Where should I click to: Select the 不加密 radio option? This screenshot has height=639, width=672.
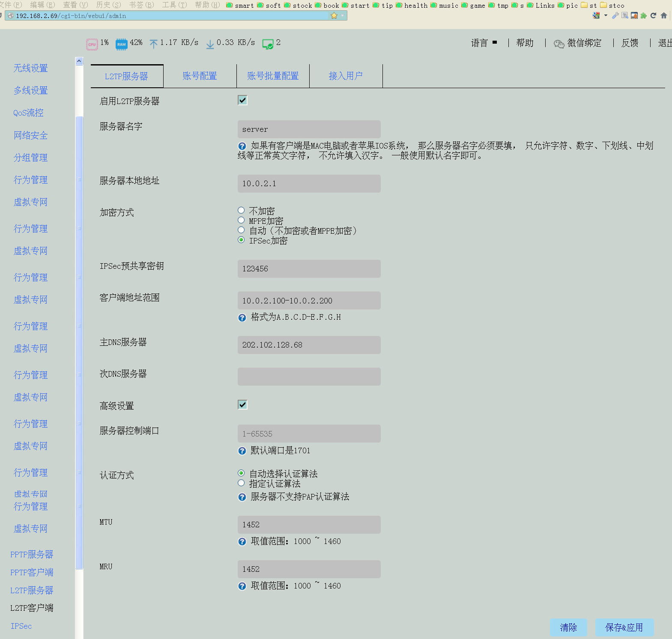(x=241, y=210)
